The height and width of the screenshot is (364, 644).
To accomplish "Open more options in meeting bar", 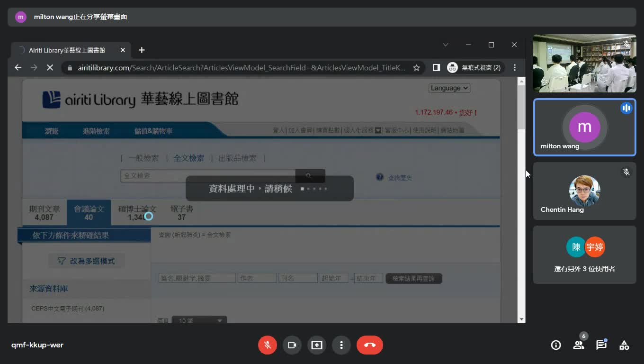I will pyautogui.click(x=341, y=345).
